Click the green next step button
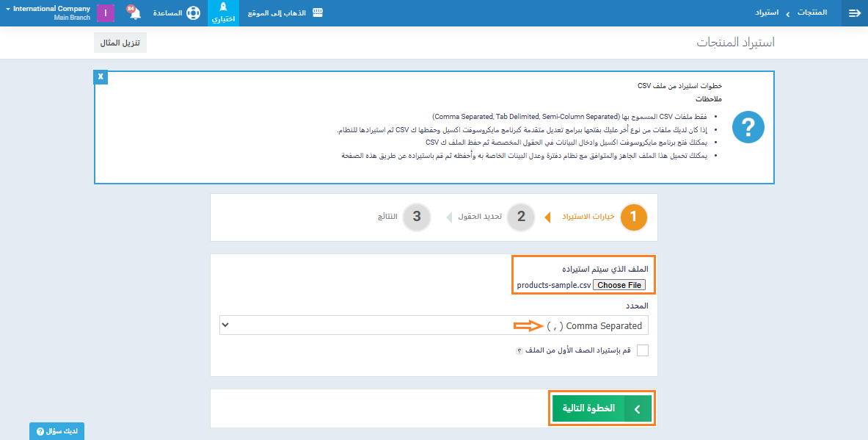Screen dimensions: 868x440 click(588, 409)
